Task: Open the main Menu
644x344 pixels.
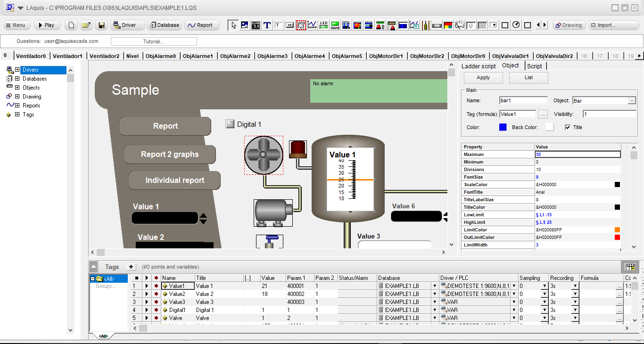Action: coord(17,25)
